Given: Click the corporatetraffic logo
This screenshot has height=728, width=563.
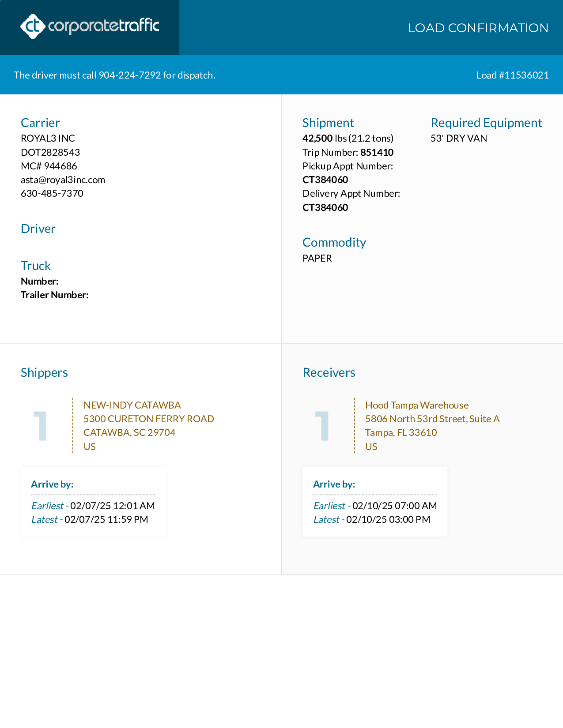Looking at the screenshot, I should (x=90, y=26).
